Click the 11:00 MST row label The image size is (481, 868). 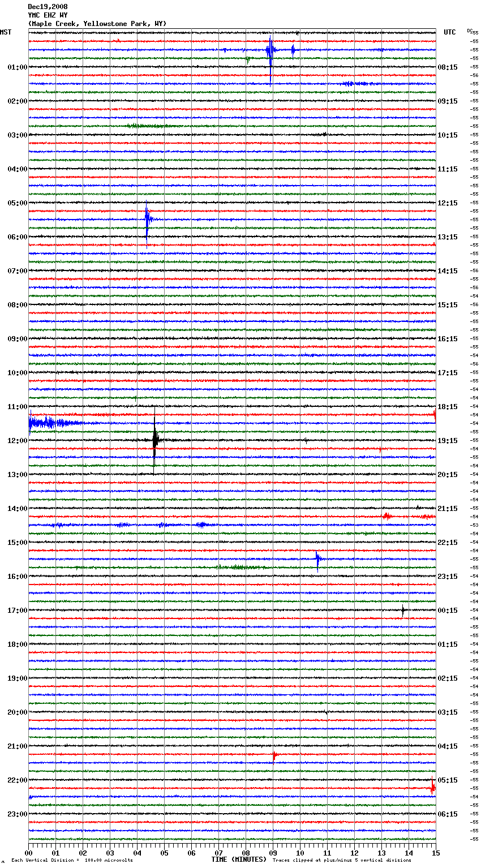point(18,407)
